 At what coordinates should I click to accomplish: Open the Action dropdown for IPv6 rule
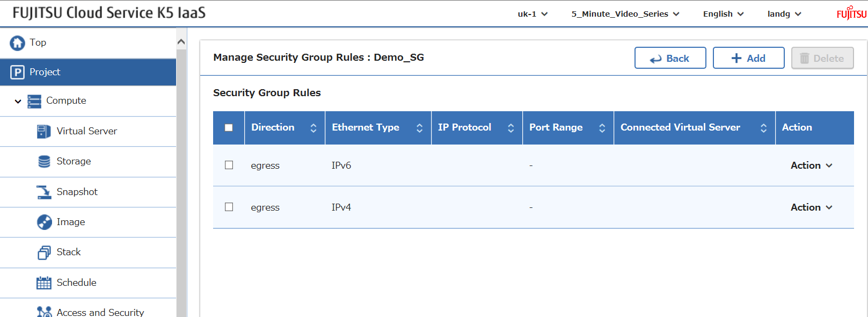pyautogui.click(x=811, y=165)
